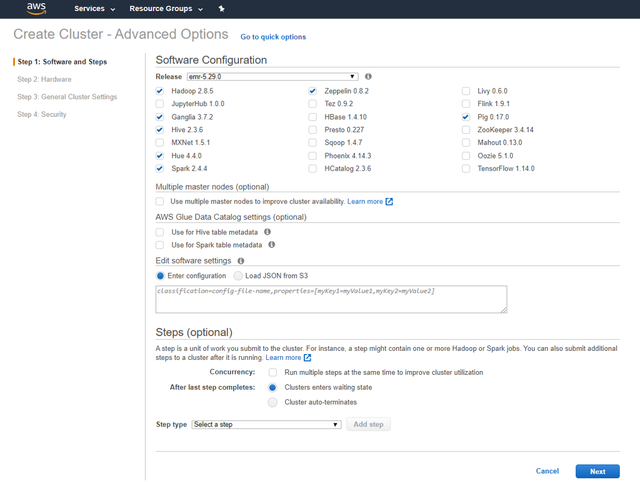Check Run multiple steps concurrency option
Viewport: 640px width, 482px height.
pyautogui.click(x=273, y=372)
